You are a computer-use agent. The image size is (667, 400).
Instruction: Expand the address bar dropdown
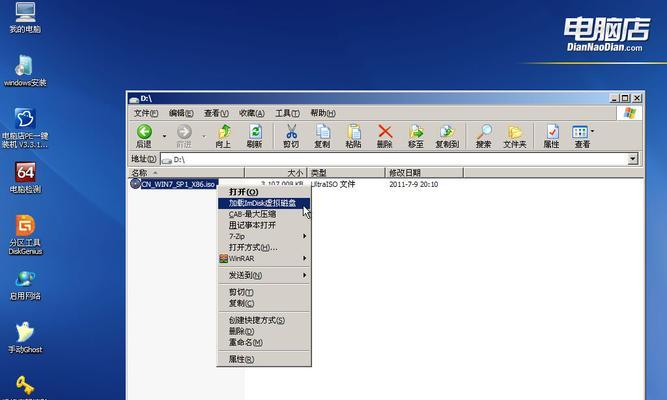pyautogui.click(x=633, y=159)
